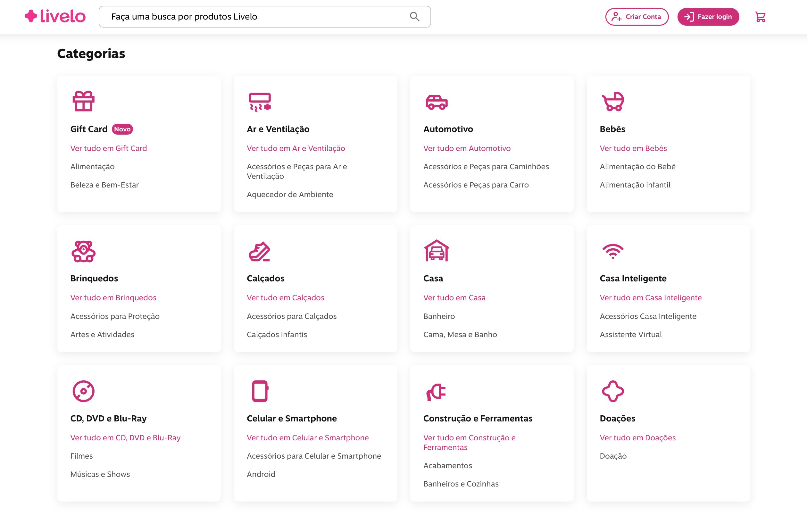Image resolution: width=807 pixels, height=532 pixels.
Task: Select Alimentação under Gift Card
Action: point(92,167)
